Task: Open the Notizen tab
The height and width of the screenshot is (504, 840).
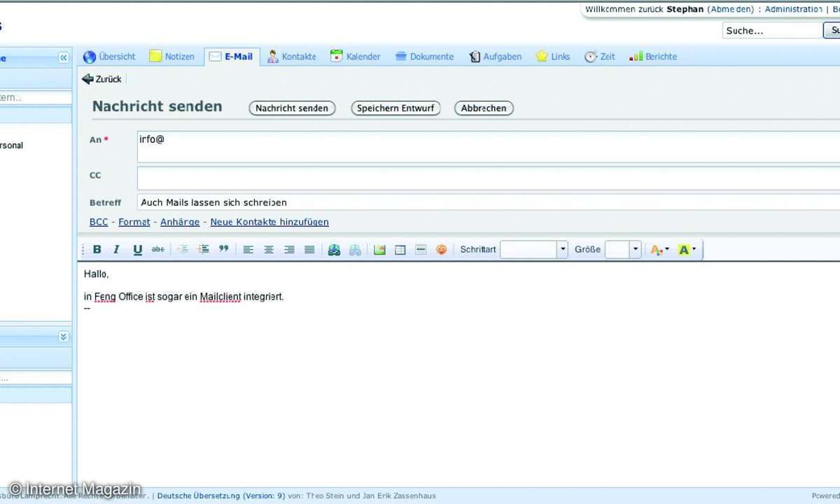Action: pyautogui.click(x=172, y=57)
